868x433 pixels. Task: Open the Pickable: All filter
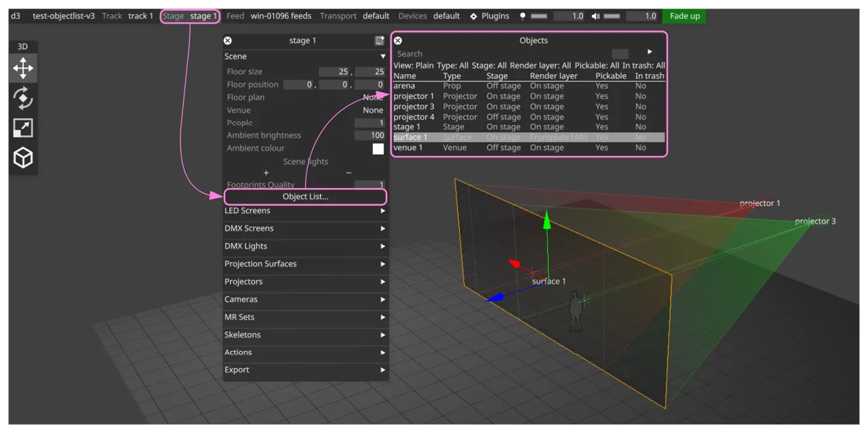[597, 66]
